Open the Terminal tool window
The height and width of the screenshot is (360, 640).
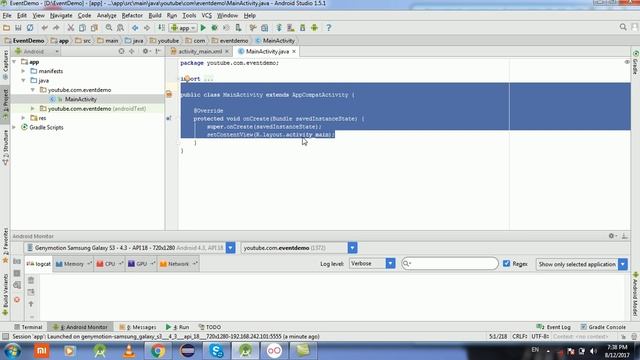pyautogui.click(x=28, y=327)
